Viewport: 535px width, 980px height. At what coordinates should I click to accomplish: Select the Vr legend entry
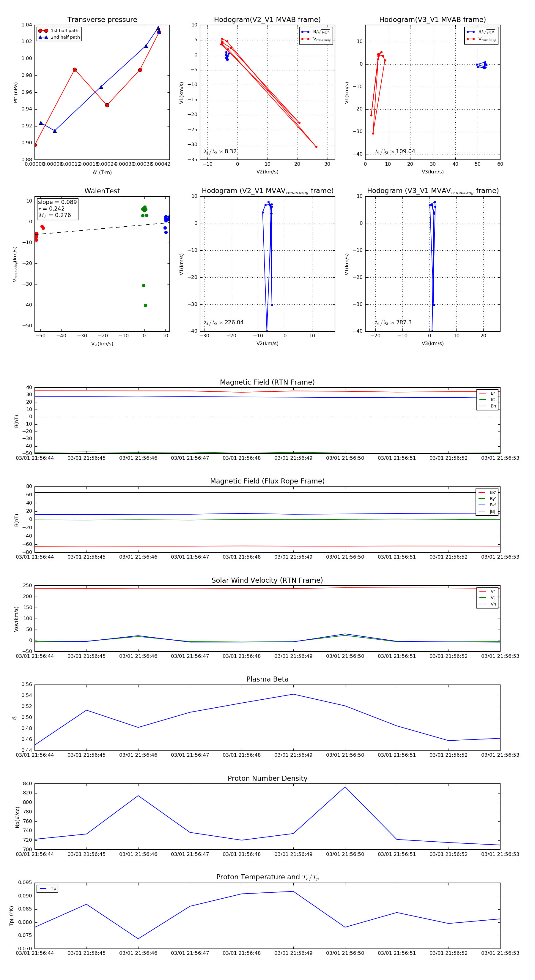point(487,592)
